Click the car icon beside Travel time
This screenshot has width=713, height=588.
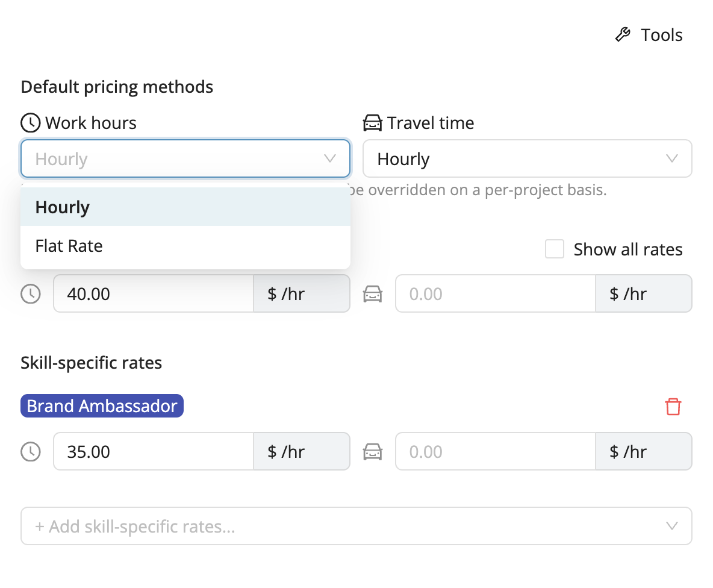pos(373,122)
